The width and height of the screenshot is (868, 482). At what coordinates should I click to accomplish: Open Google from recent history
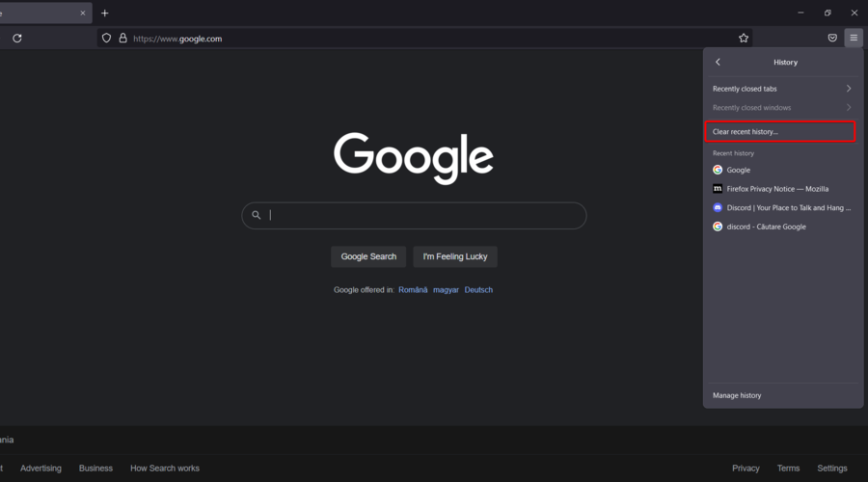coord(781,170)
